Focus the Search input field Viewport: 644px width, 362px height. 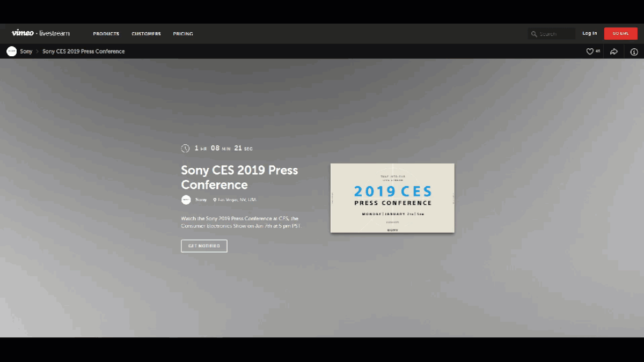point(555,34)
